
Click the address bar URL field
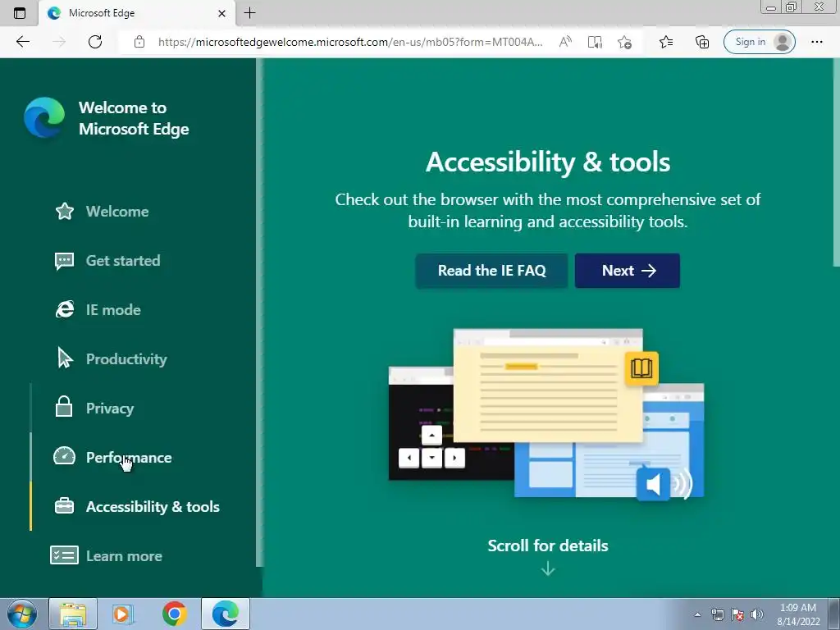click(349, 42)
